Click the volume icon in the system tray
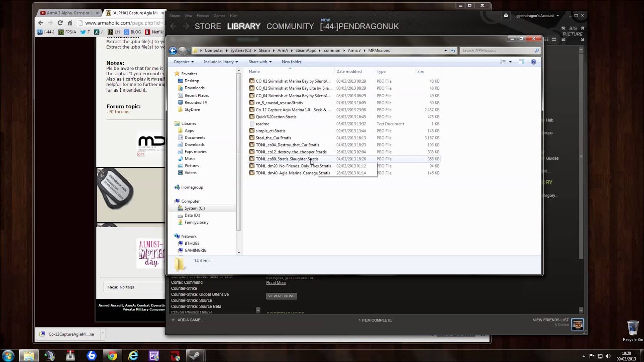Image resolution: width=644 pixels, height=362 pixels. [x=608, y=356]
